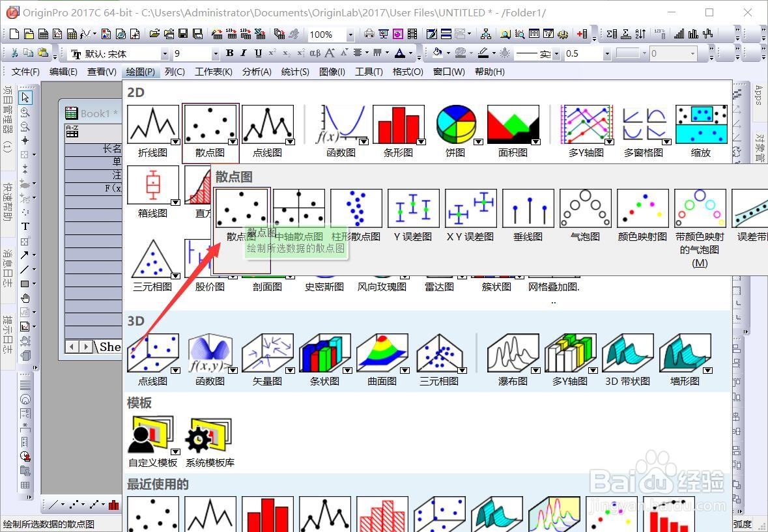Pick the 瀑布图 waterfall plot icon
The image size is (768, 532).
(x=513, y=354)
